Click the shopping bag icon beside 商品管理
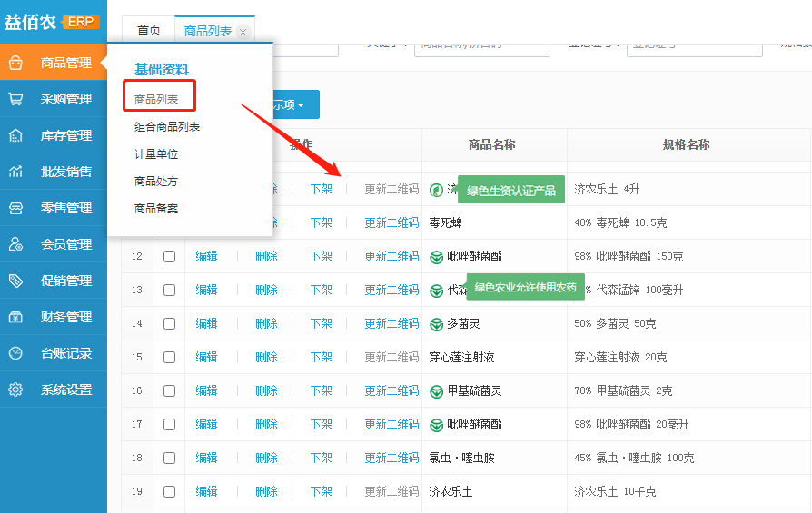The image size is (812, 513). point(15,63)
